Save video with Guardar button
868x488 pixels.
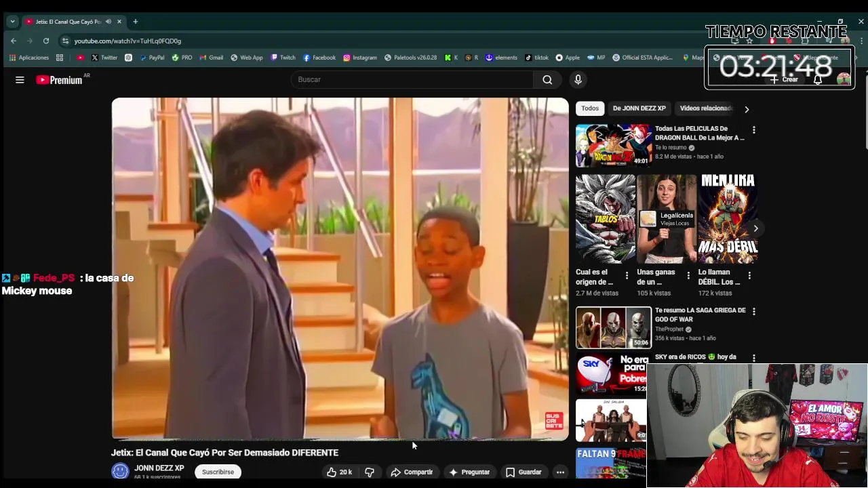tap(524, 472)
